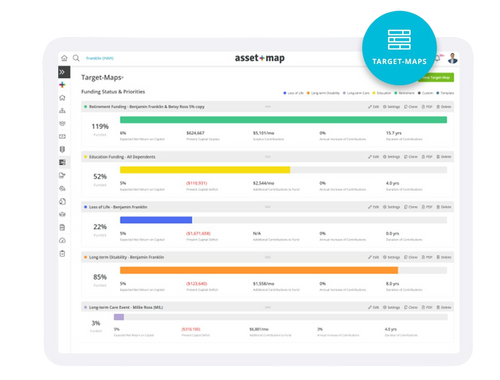Click the yellow Education funding progress bar
This screenshot has width=500, height=380.
click(x=205, y=170)
